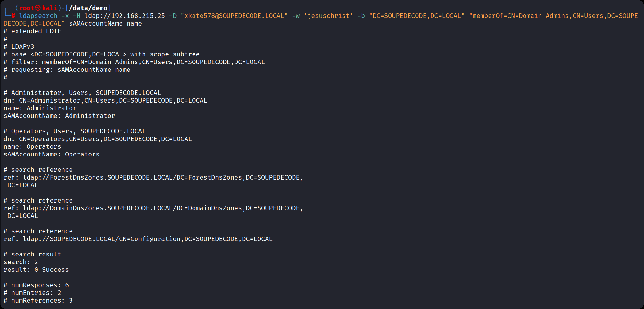Click the sAMAccountName: Administrator line
The image size is (644, 309).
[59, 116]
